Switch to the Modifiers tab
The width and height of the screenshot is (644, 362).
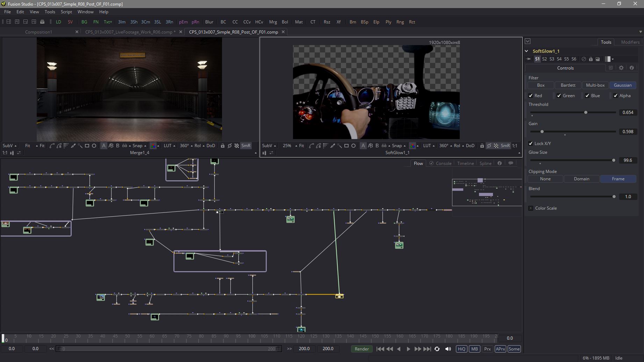[x=630, y=42]
